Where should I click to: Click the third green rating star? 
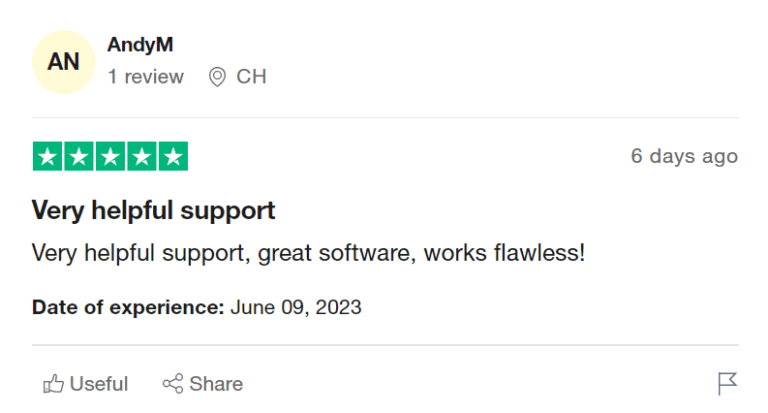click(110, 157)
